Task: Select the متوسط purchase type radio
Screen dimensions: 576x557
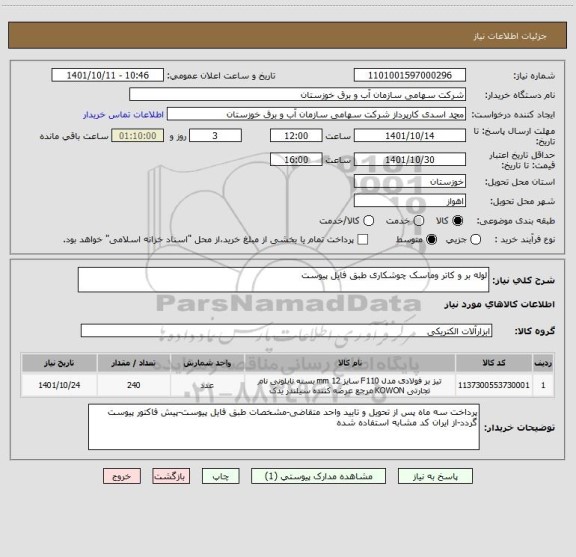Action: tap(431, 240)
